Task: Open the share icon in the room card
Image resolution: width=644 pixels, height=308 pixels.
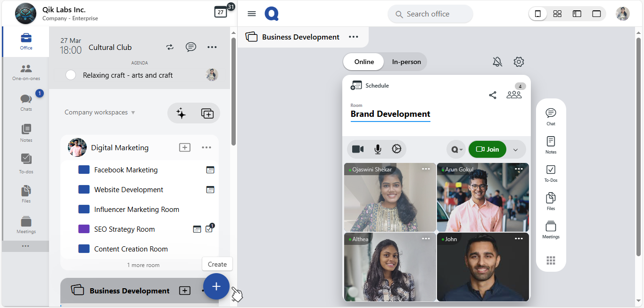Action: point(493,95)
